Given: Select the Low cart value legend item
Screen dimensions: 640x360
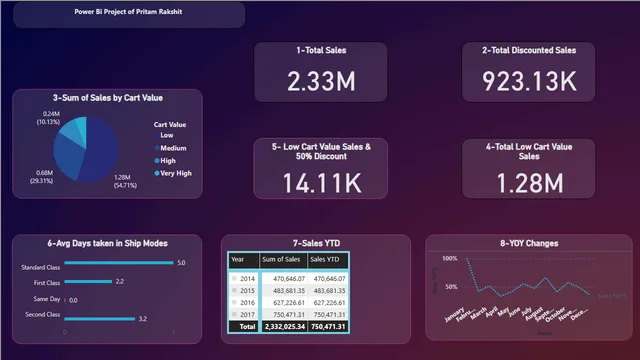Looking at the screenshot, I should coord(164,135).
